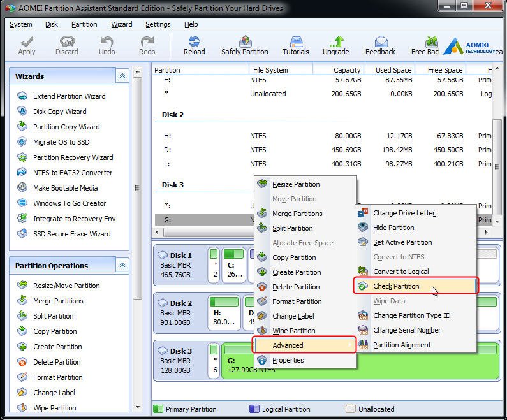Screen dimensions: 507x420
Task: Choose Partition Alignment in the submenu
Action: (x=416, y=345)
